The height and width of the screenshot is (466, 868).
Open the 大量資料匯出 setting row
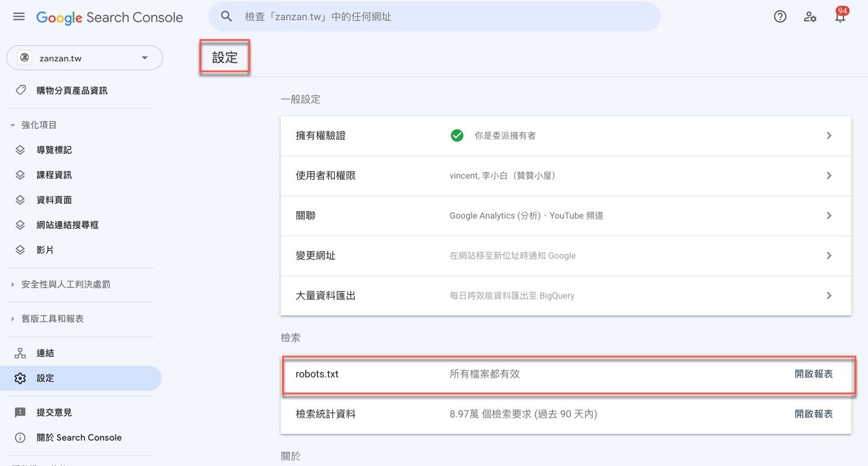coord(566,296)
